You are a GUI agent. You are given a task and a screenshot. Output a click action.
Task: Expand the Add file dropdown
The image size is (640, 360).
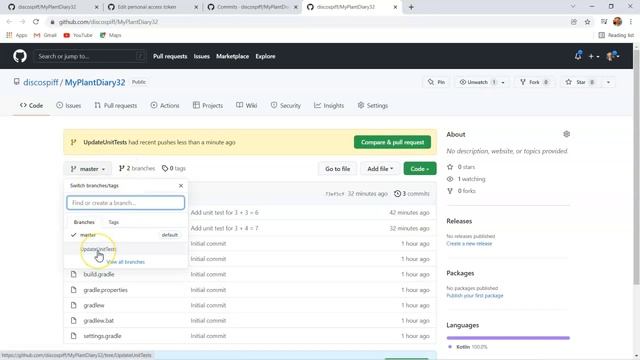[x=380, y=169]
